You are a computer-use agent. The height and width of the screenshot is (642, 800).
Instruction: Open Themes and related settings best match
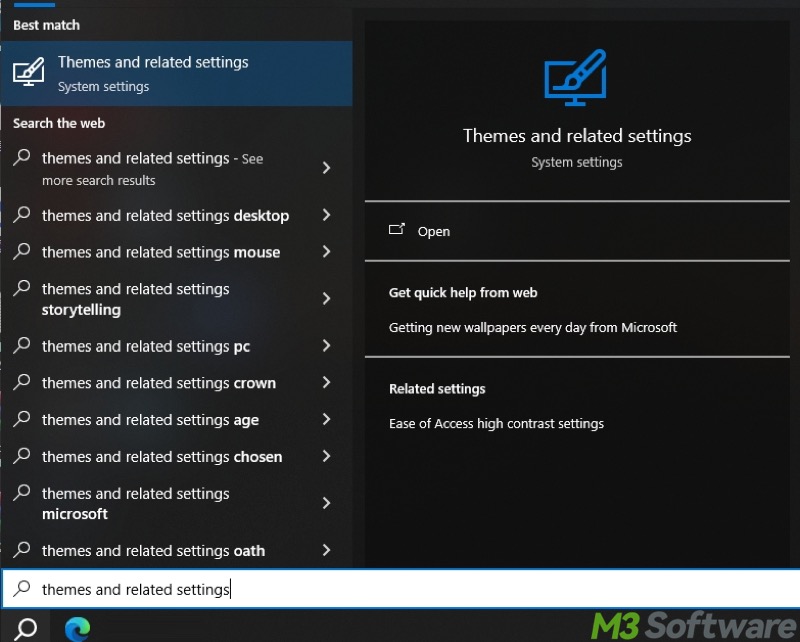177,73
